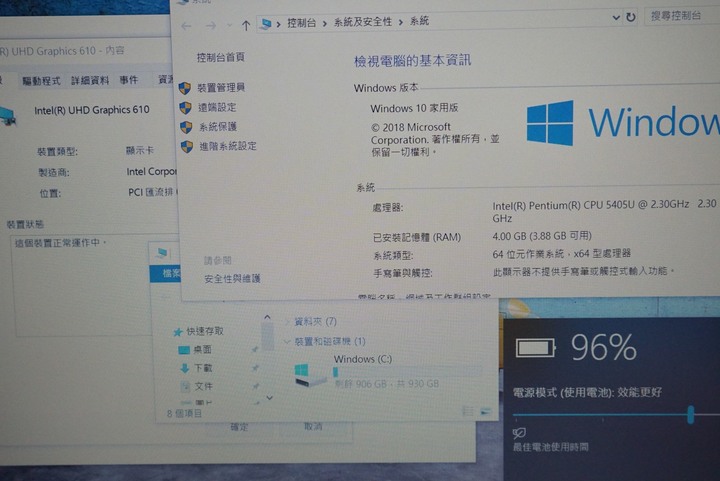Click 確定 button in properties dialog
Screen dimensions: 720x481
[239, 427]
